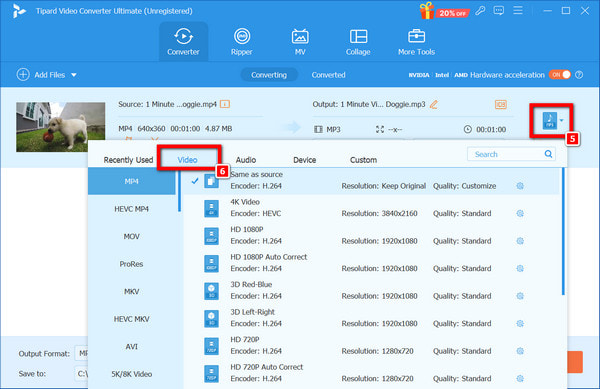The image size is (600, 389).
Task: Click the source info icon
Action: tap(225, 104)
